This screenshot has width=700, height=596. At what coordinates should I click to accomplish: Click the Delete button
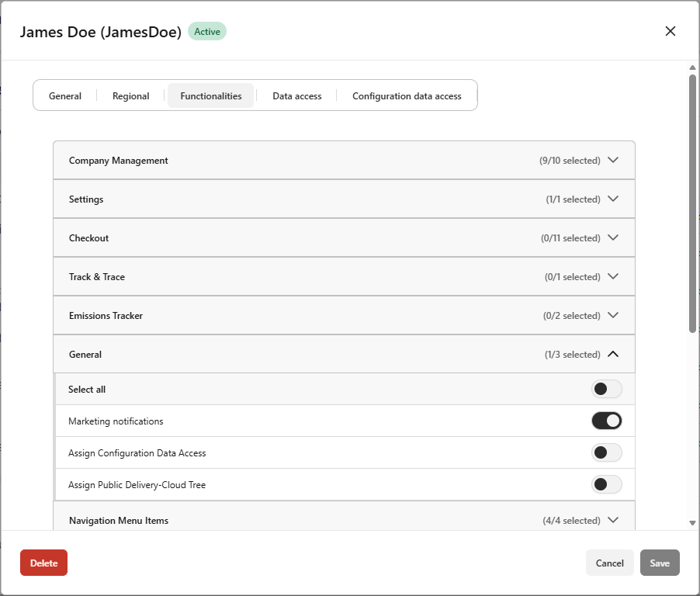click(43, 563)
